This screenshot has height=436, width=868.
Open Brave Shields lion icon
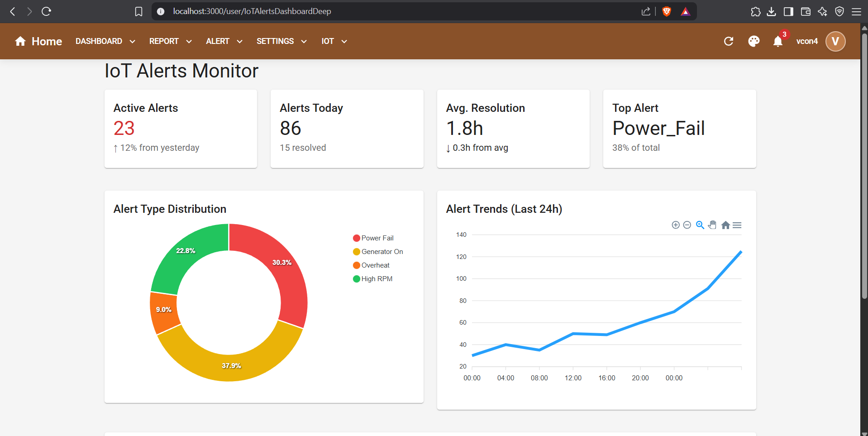pos(667,11)
